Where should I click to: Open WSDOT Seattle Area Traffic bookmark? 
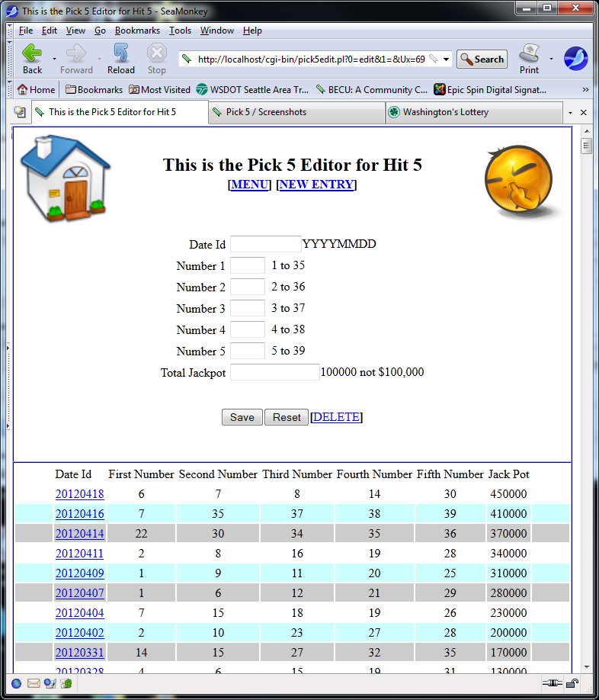pos(252,90)
